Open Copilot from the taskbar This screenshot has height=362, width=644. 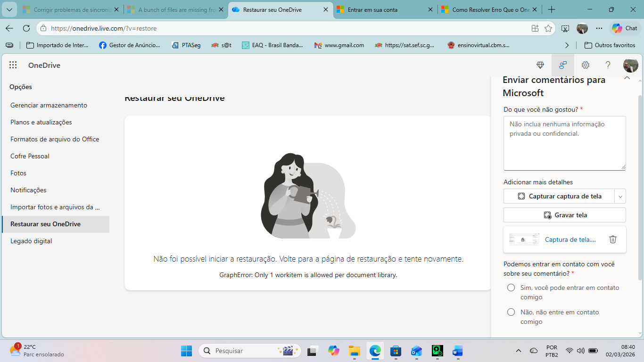point(334,351)
